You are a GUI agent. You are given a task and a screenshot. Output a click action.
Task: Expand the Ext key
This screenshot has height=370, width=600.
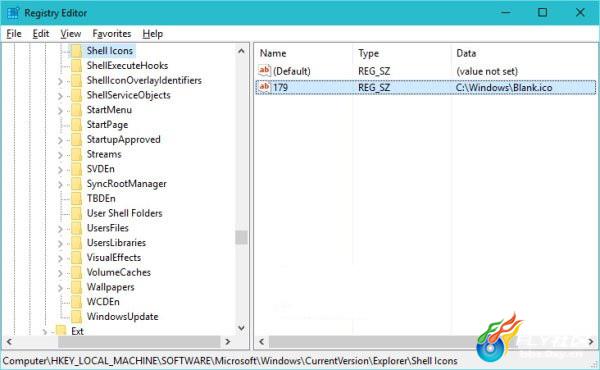[44, 332]
